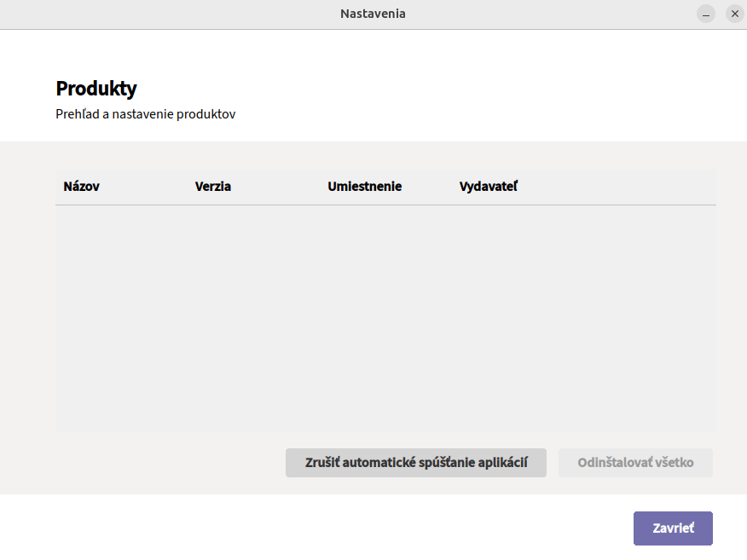Click the Odinštalovať všetko button
Viewport: 747px width, 560px height.
[635, 463]
